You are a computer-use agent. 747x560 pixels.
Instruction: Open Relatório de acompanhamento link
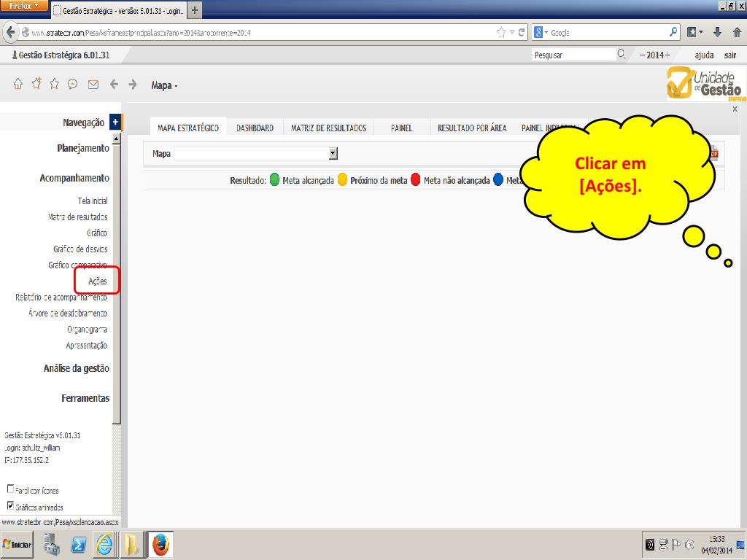click(61, 297)
